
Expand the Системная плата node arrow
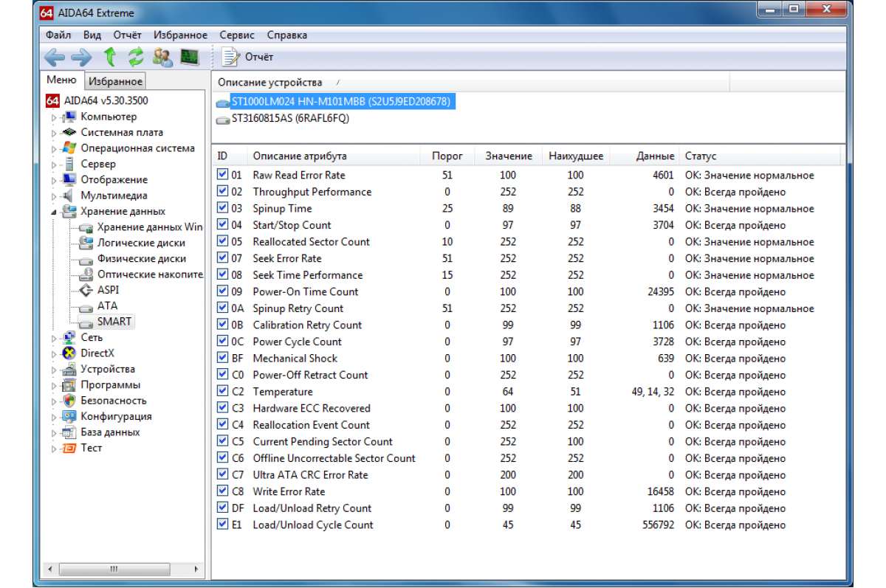pyautogui.click(x=53, y=133)
